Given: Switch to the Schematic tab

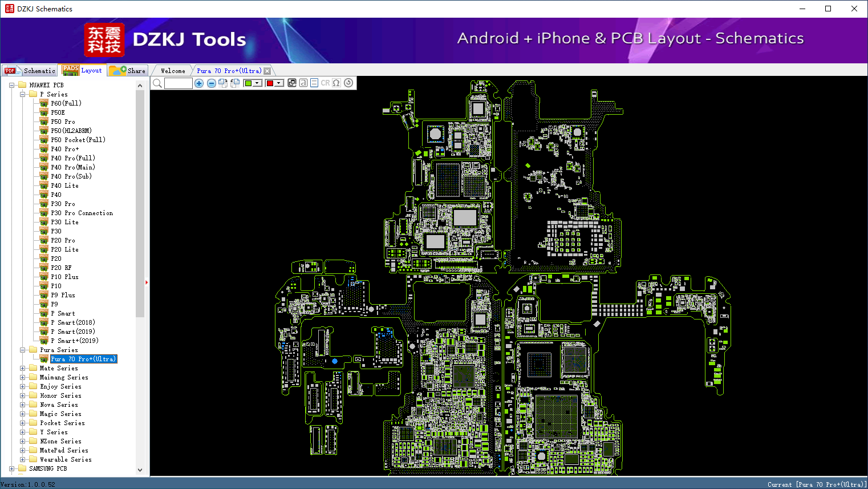Looking at the screenshot, I should (30, 71).
